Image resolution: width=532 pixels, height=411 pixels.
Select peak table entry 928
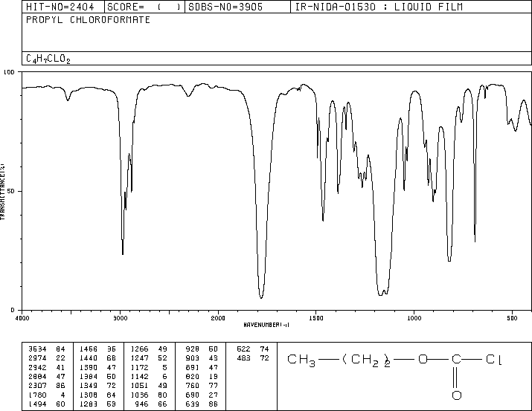click(202, 349)
